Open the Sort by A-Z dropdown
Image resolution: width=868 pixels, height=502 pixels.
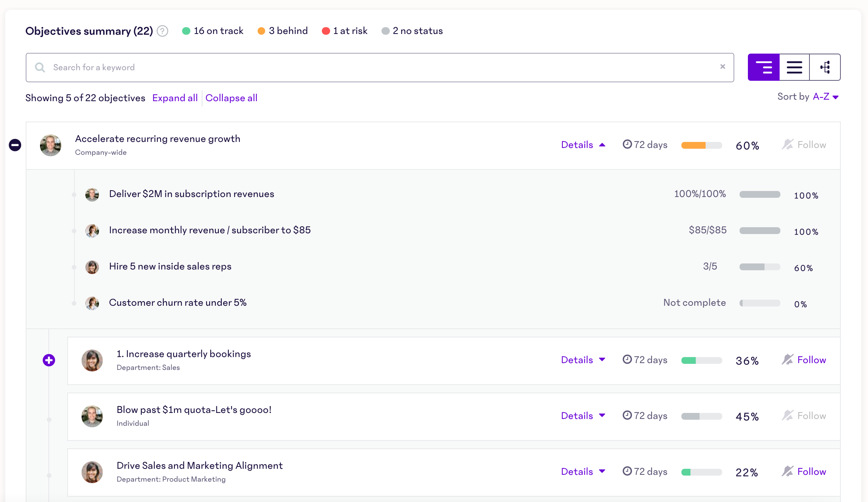[x=825, y=97]
